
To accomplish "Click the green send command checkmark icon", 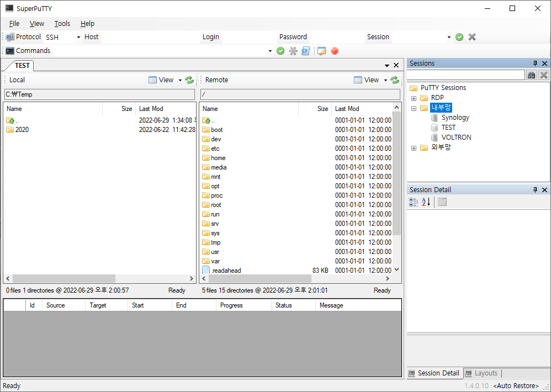I will 280,51.
